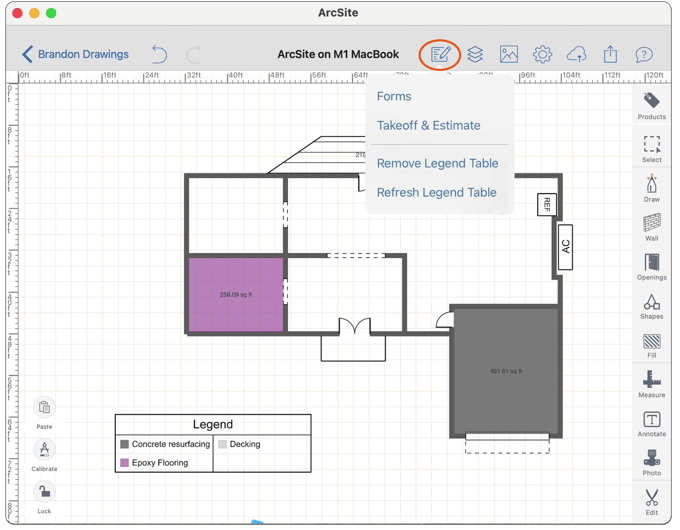
Task: Select Remove Legend Table option
Action: tap(437, 163)
